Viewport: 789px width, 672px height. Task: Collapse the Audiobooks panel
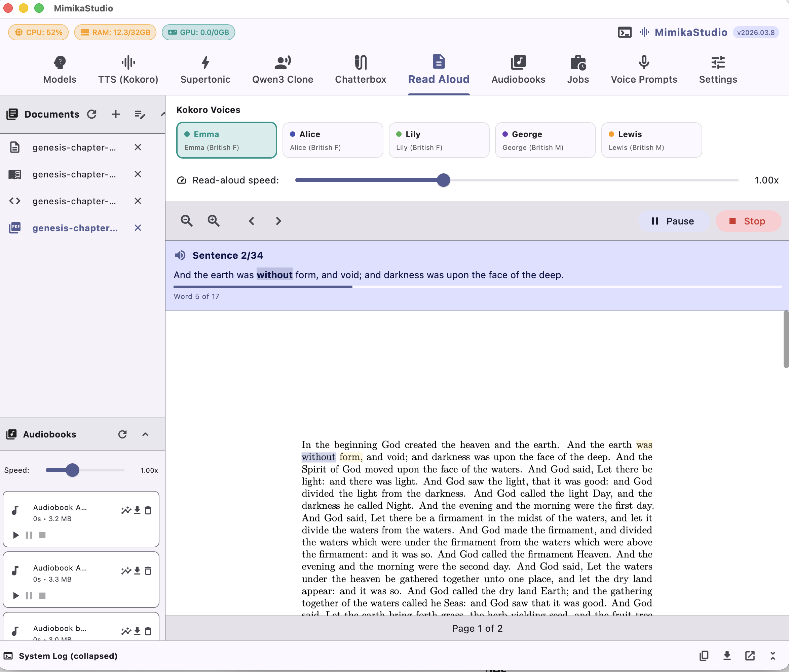(x=145, y=434)
